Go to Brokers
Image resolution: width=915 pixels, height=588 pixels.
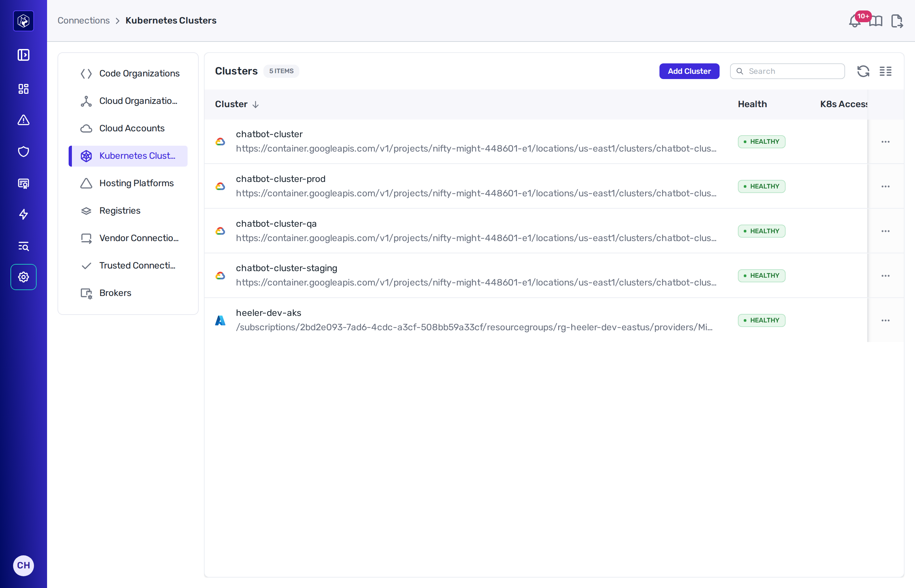click(x=128, y=294)
